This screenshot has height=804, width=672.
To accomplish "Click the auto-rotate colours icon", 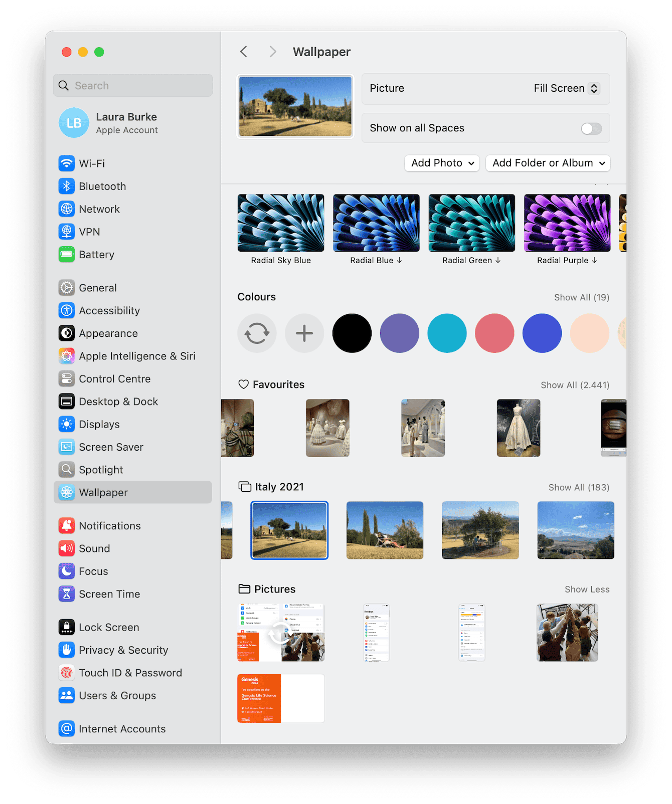I will 257,333.
